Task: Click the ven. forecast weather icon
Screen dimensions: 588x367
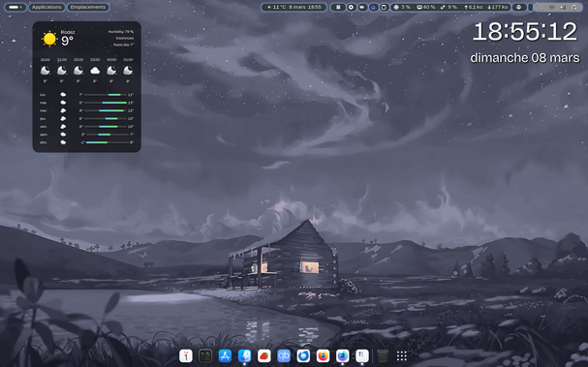Action: 63,126
